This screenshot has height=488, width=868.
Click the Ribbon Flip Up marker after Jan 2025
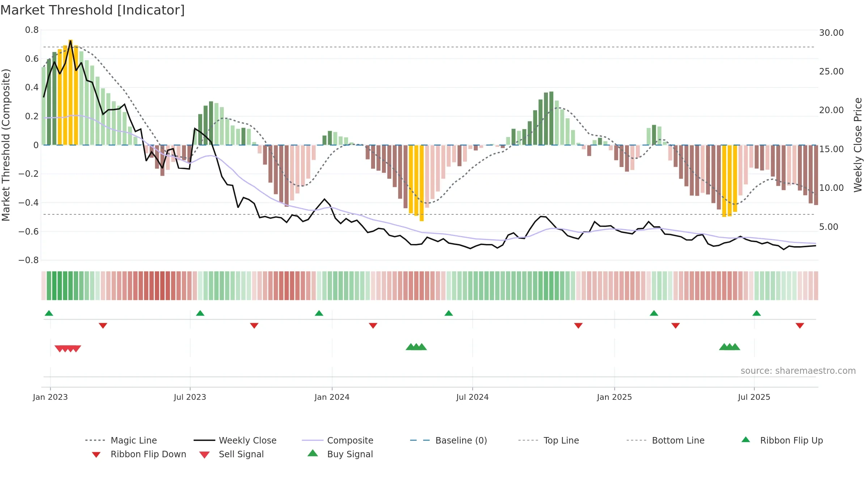click(654, 313)
